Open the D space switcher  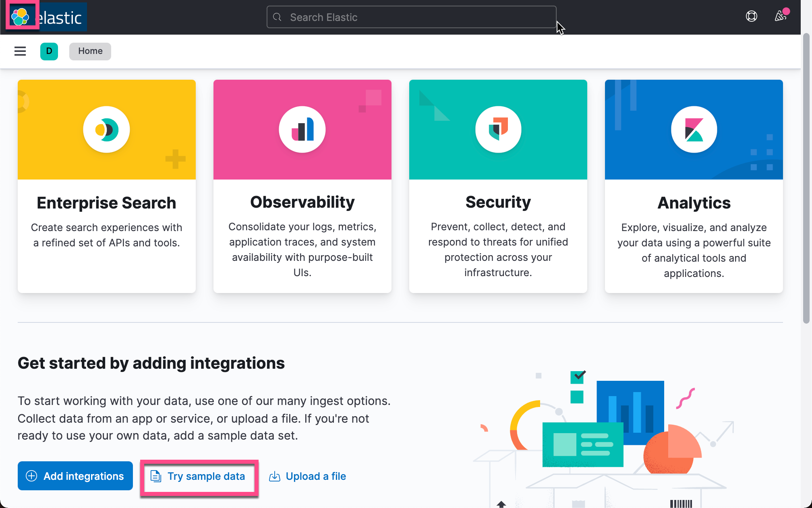click(49, 51)
